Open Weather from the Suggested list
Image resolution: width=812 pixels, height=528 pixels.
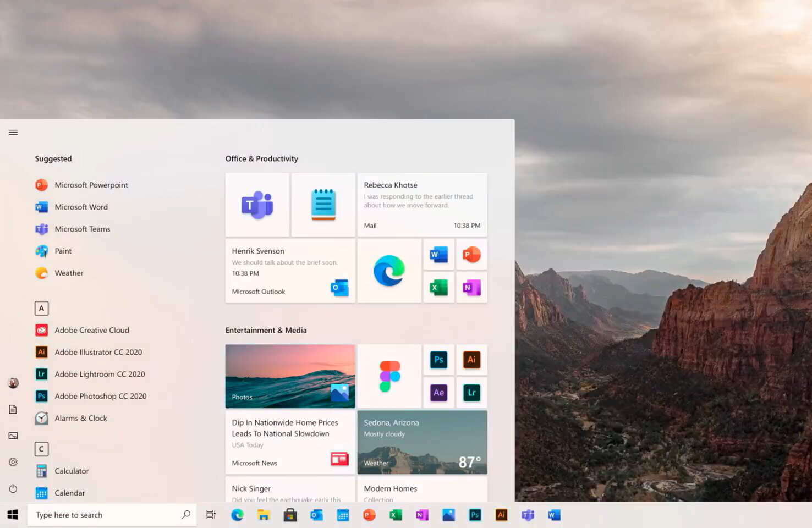point(59,273)
